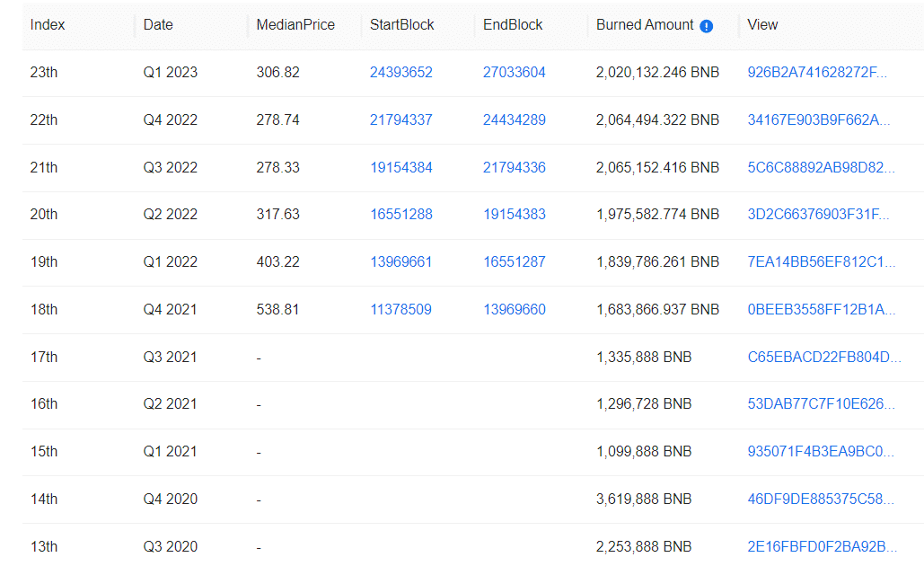The image size is (924, 566).
Task: View burn transaction 926B2A741628272F
Action: [817, 73]
